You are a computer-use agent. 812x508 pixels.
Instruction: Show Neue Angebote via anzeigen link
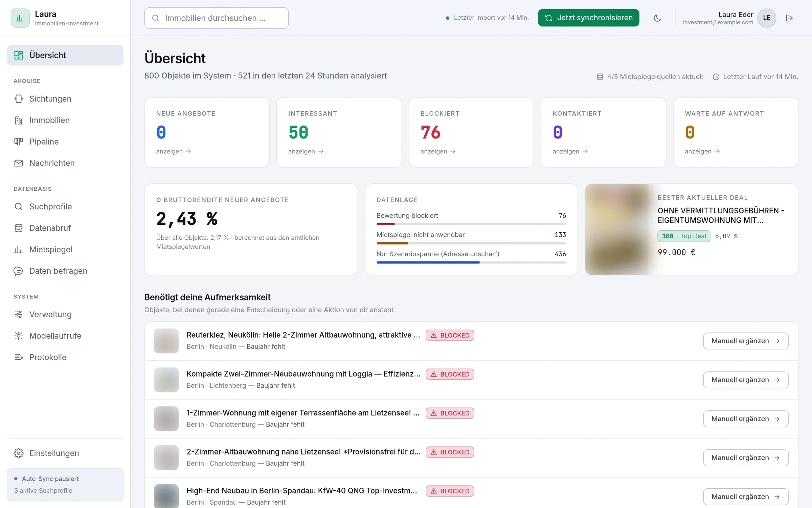click(174, 151)
